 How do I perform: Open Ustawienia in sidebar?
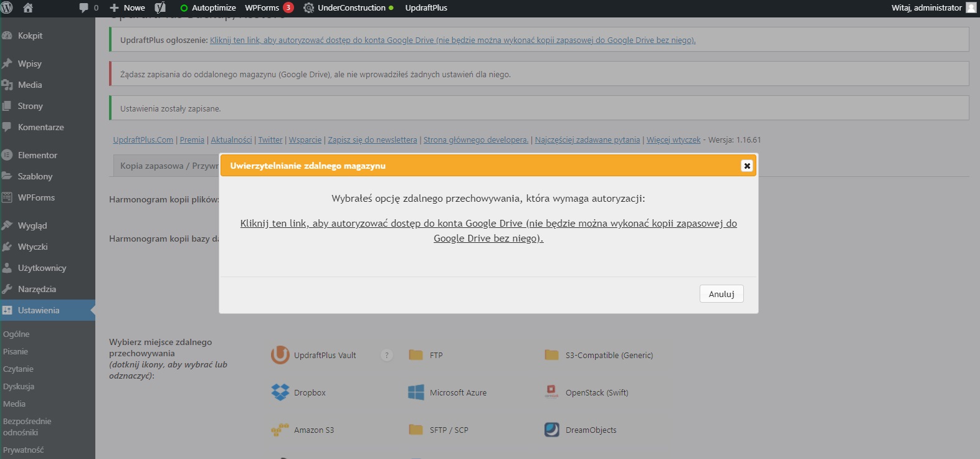(x=47, y=310)
